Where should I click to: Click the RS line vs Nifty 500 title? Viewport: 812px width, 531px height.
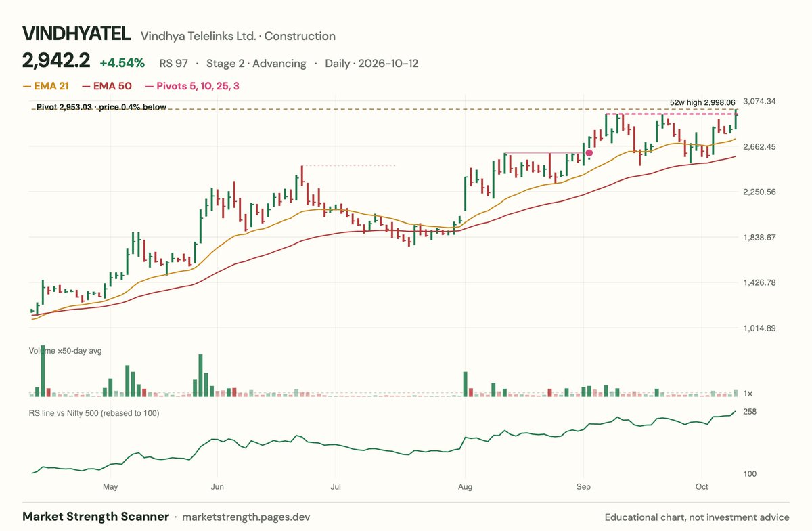pyautogui.click(x=94, y=412)
